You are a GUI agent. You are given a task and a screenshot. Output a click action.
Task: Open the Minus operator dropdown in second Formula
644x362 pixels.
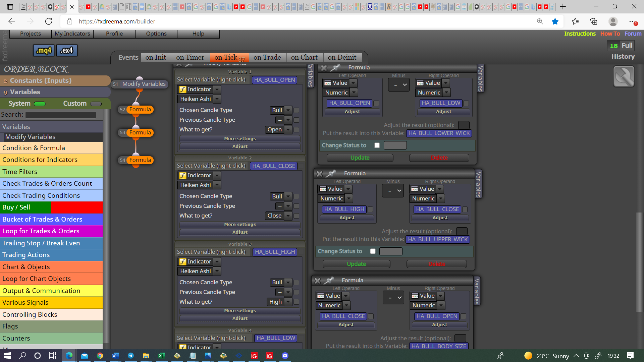click(x=393, y=191)
